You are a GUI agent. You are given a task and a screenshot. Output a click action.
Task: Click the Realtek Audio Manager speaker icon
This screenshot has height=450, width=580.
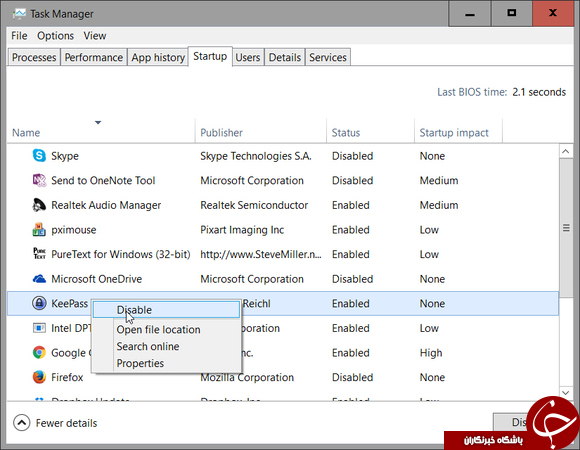[x=39, y=205]
